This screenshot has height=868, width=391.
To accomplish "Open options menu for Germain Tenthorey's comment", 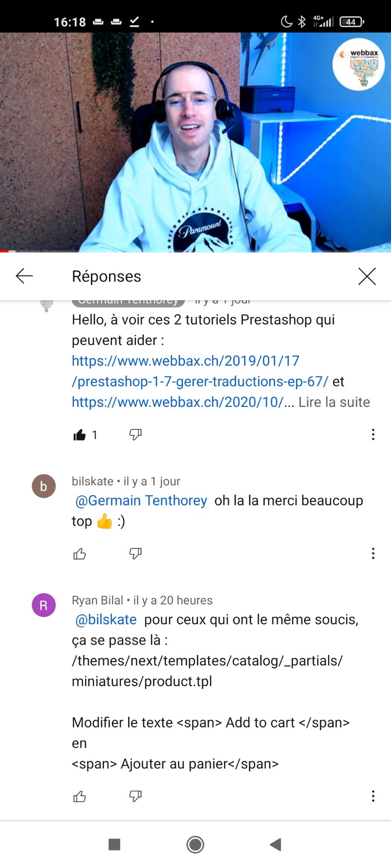I will click(x=373, y=434).
